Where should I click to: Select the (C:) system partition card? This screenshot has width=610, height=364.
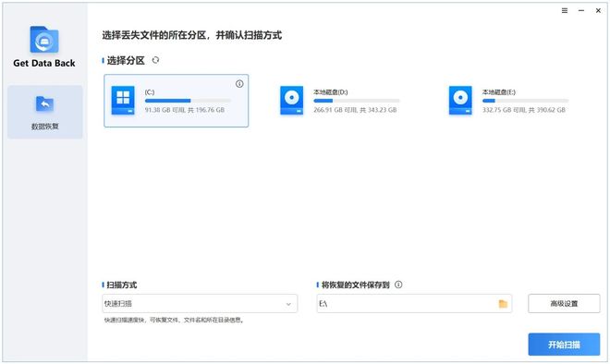click(177, 101)
